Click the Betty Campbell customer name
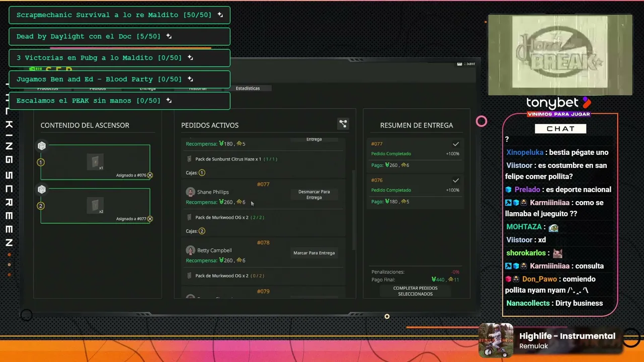Screen dimensions: 644x362 [x=214, y=250]
